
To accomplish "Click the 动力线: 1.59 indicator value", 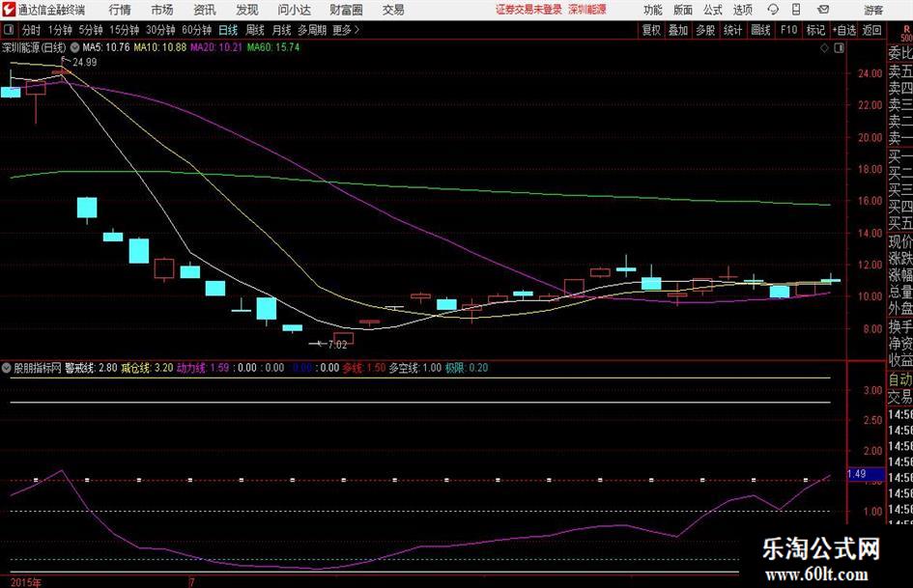I will point(203,368).
